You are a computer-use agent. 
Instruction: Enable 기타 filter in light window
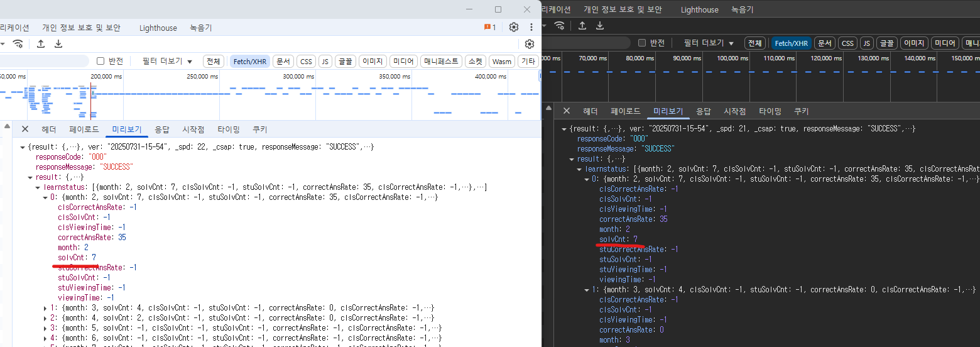[x=528, y=61]
